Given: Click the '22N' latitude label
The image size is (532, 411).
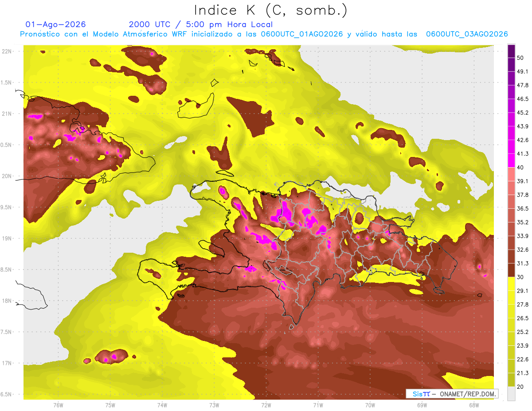Looking at the screenshot, I should (x=7, y=51).
